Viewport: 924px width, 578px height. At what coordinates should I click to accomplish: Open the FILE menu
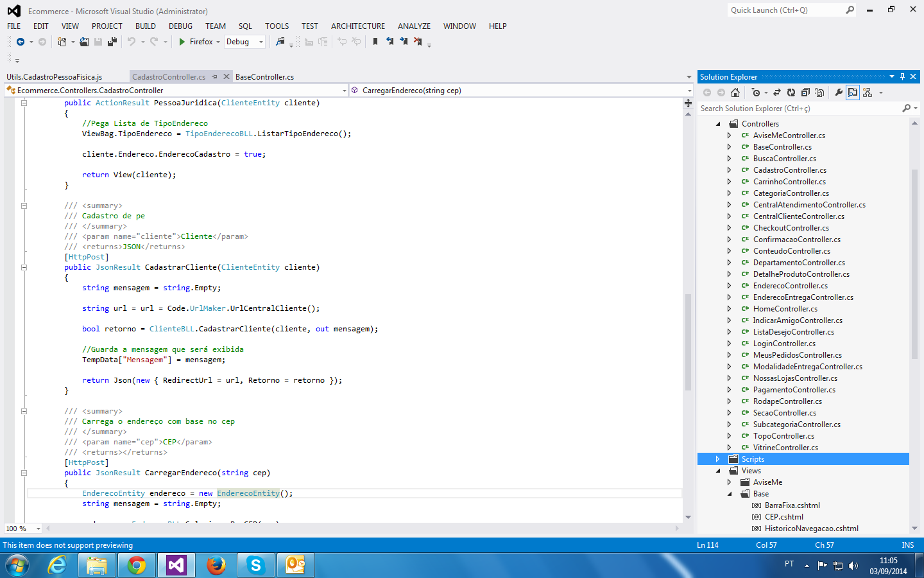pyautogui.click(x=14, y=26)
